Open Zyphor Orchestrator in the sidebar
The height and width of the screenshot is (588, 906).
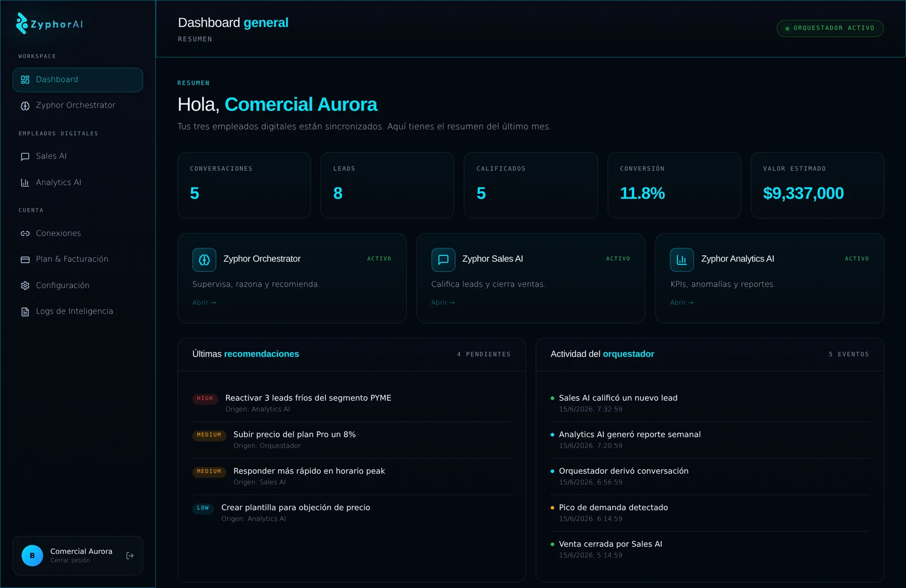pos(78,105)
